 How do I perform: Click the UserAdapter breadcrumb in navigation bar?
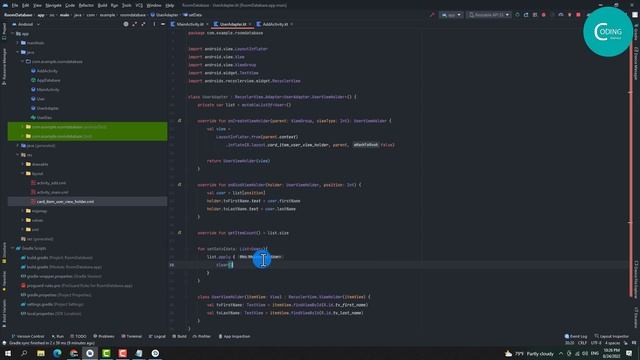tap(164, 15)
